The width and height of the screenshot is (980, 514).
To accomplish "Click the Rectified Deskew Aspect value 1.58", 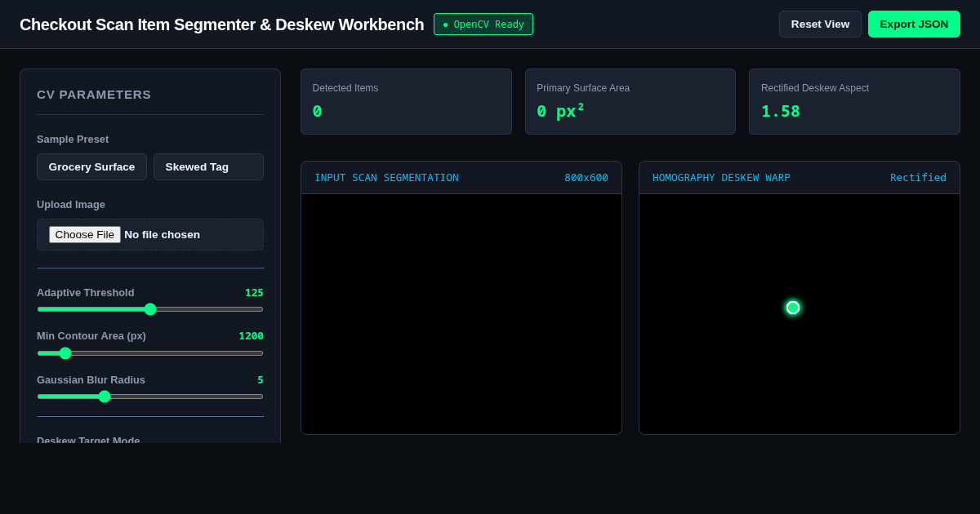I will 781,111.
